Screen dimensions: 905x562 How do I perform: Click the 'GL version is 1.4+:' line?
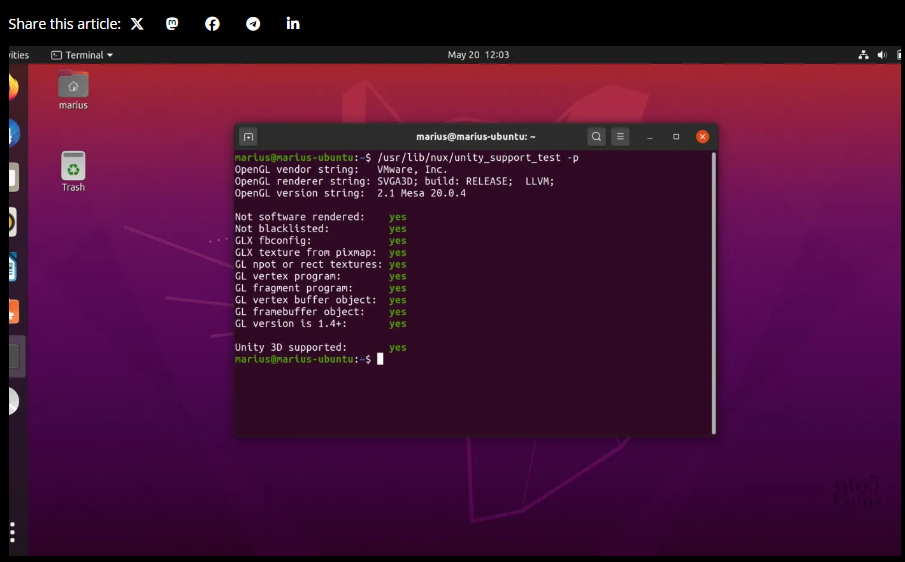tap(320, 324)
